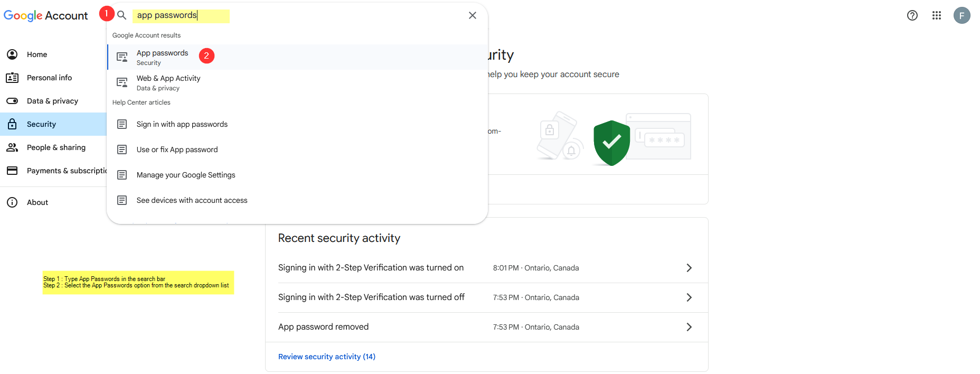
Task: Expand the 2-Step Verification turned on entry
Action: [689, 268]
